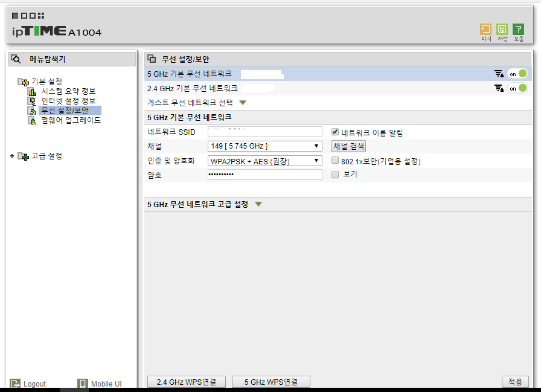Select 고급 설정 tree label
The height and width of the screenshot is (392, 541).
point(47,156)
